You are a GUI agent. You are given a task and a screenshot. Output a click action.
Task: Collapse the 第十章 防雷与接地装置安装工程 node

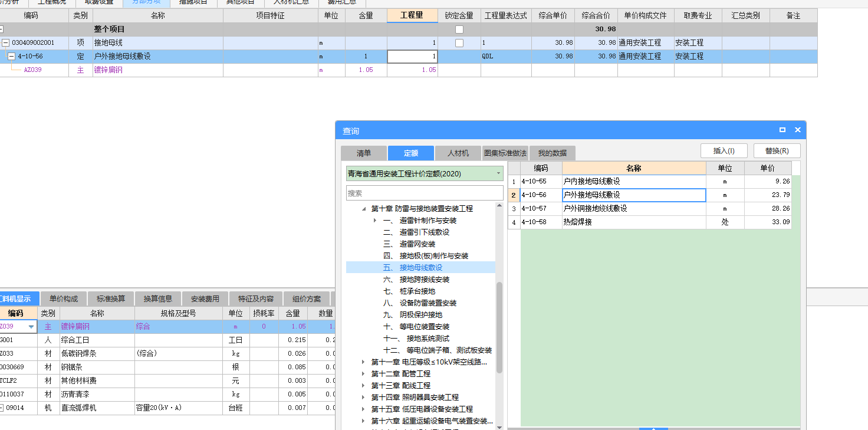[363, 209]
